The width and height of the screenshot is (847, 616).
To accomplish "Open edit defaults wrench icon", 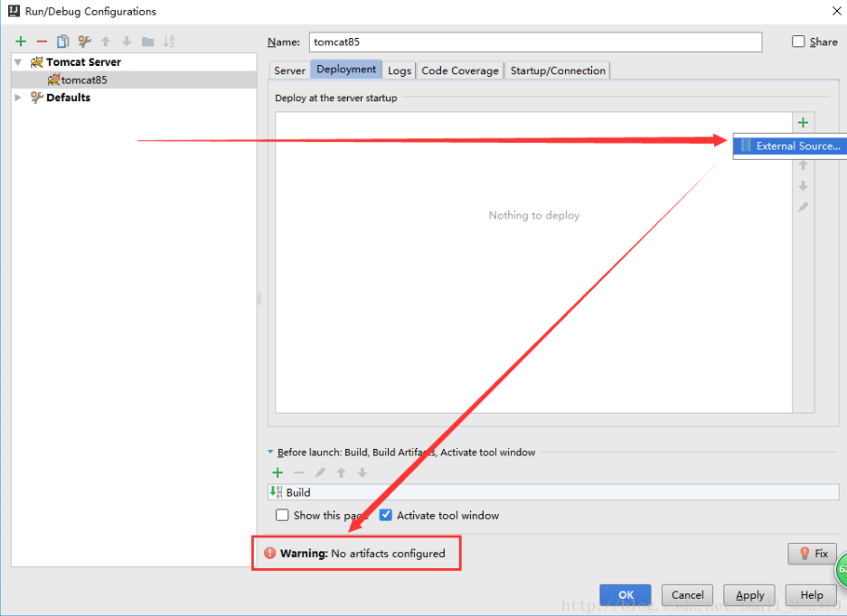I will [x=84, y=42].
